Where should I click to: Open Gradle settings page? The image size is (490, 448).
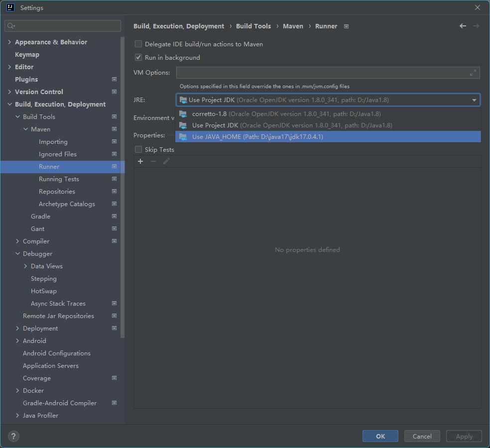tap(41, 216)
